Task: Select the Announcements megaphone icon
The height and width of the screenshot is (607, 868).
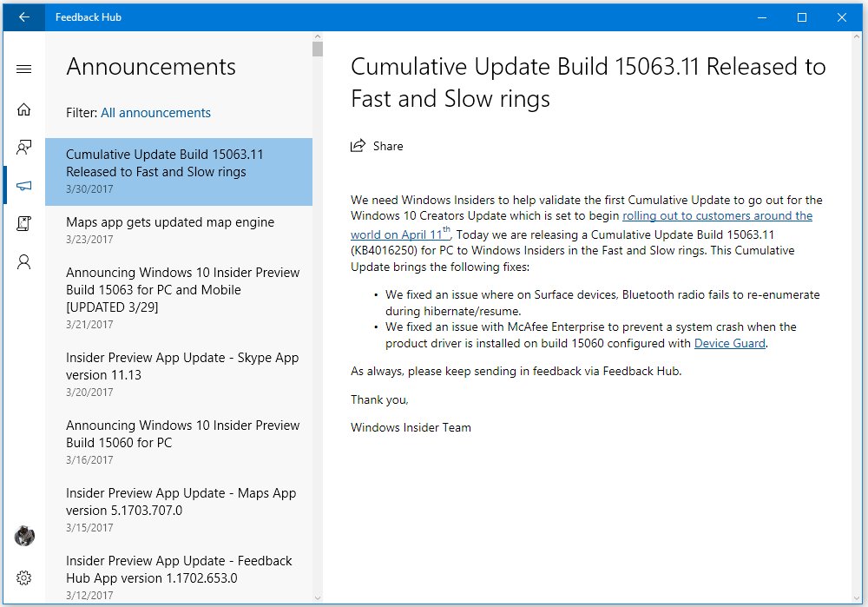Action: 23,186
